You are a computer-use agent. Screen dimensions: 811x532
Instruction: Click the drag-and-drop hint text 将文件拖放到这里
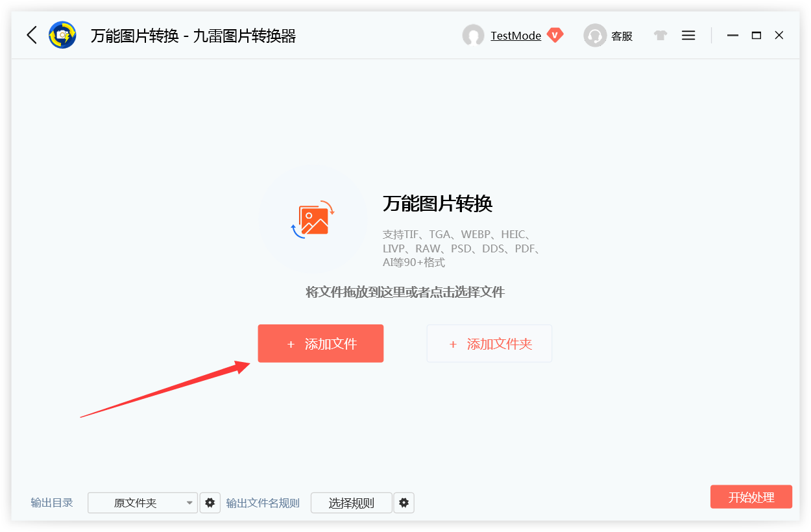405,292
